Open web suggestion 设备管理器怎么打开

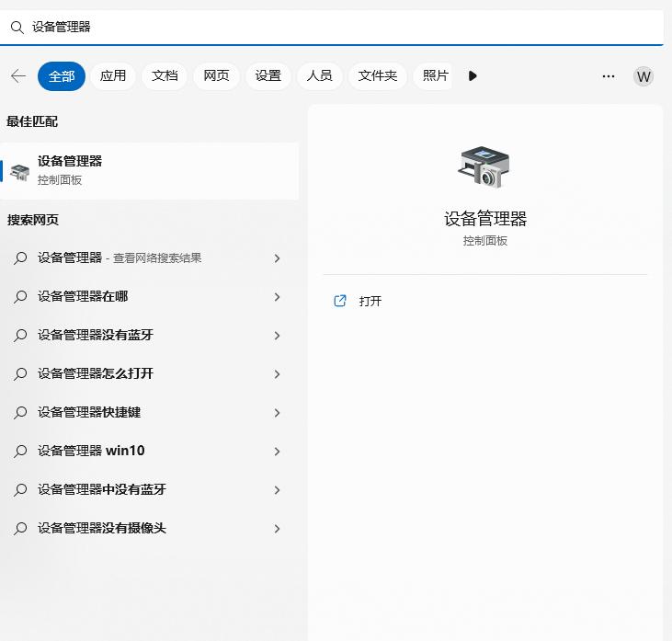coord(149,374)
